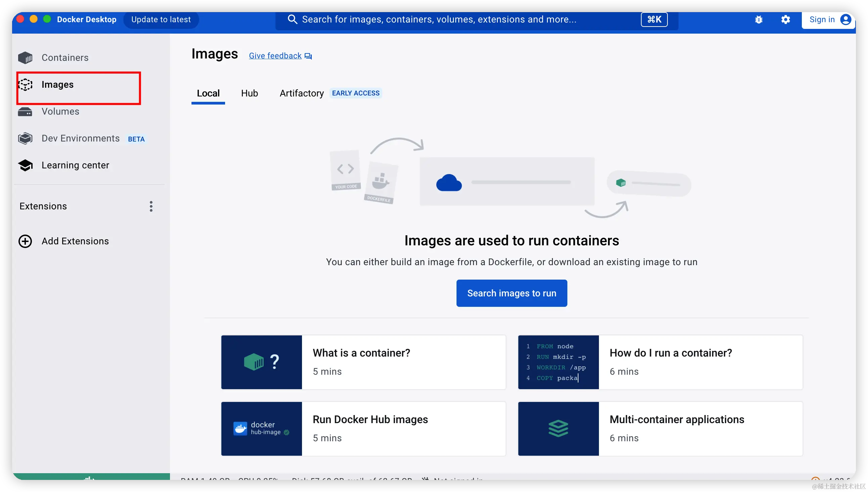Click Update to latest button
The width and height of the screenshot is (868, 492).
tap(161, 19)
